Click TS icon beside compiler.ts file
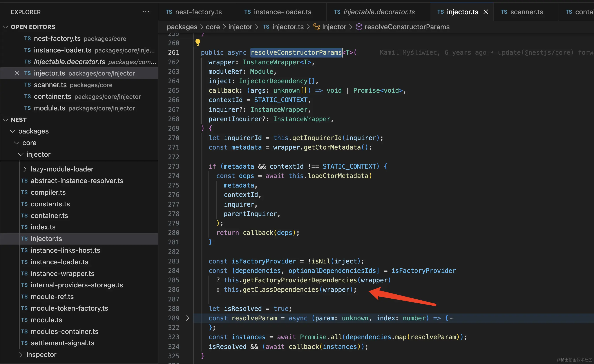 (24, 192)
